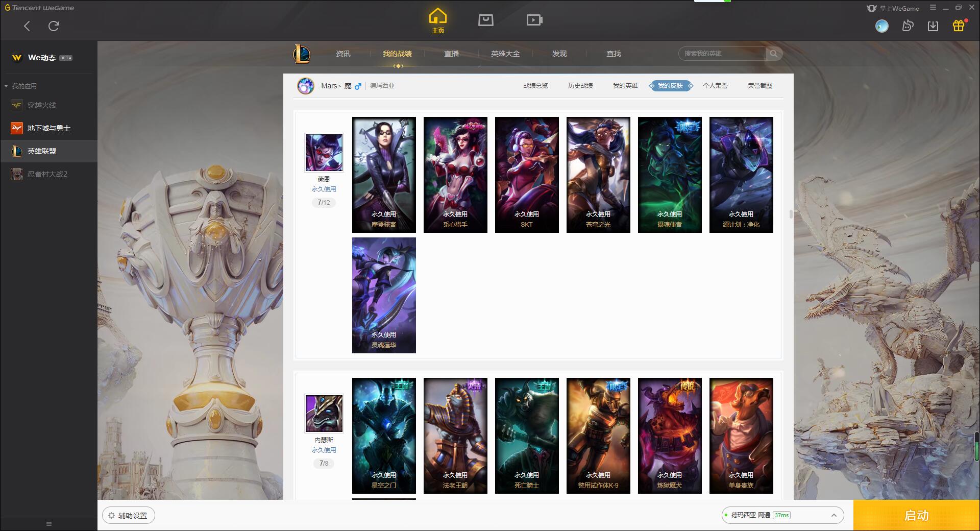Click the search magnifier button
The image size is (980, 531).
(x=774, y=54)
